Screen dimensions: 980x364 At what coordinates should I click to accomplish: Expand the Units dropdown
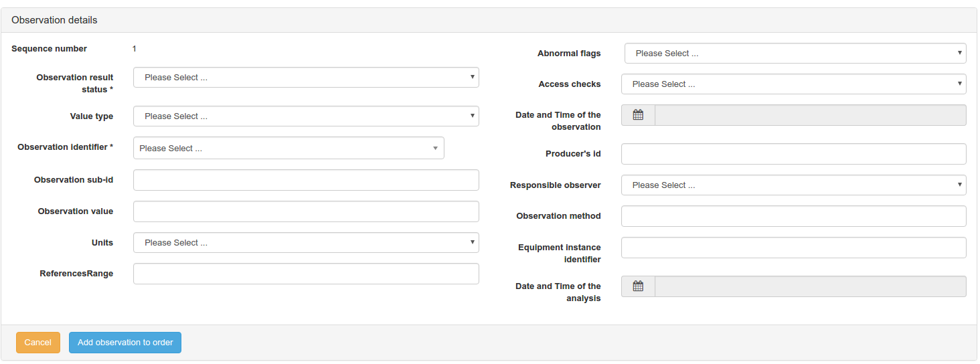coord(306,243)
